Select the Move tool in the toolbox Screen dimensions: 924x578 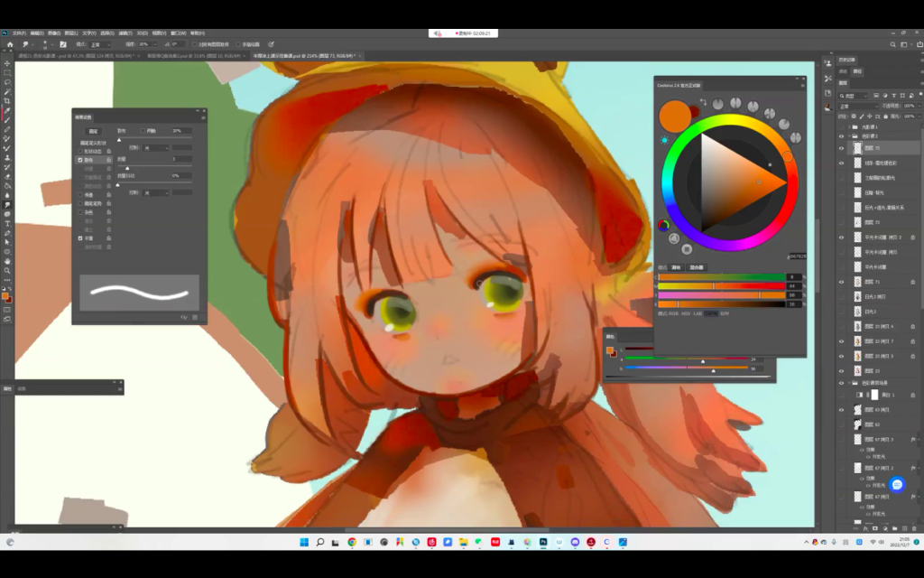coord(7,62)
